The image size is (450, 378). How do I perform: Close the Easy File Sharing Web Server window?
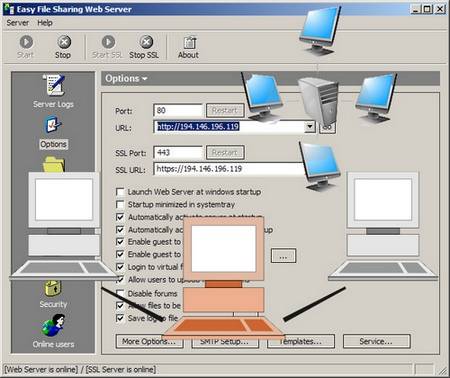pyautogui.click(x=440, y=9)
